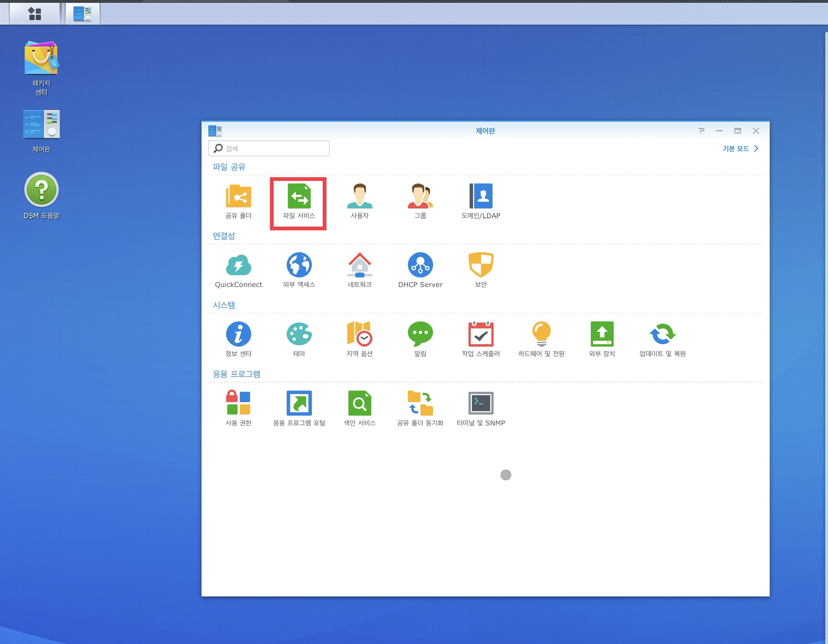The image size is (828, 644).
Task: Open 하드웨어 및 전원 settings
Action: pos(541,340)
